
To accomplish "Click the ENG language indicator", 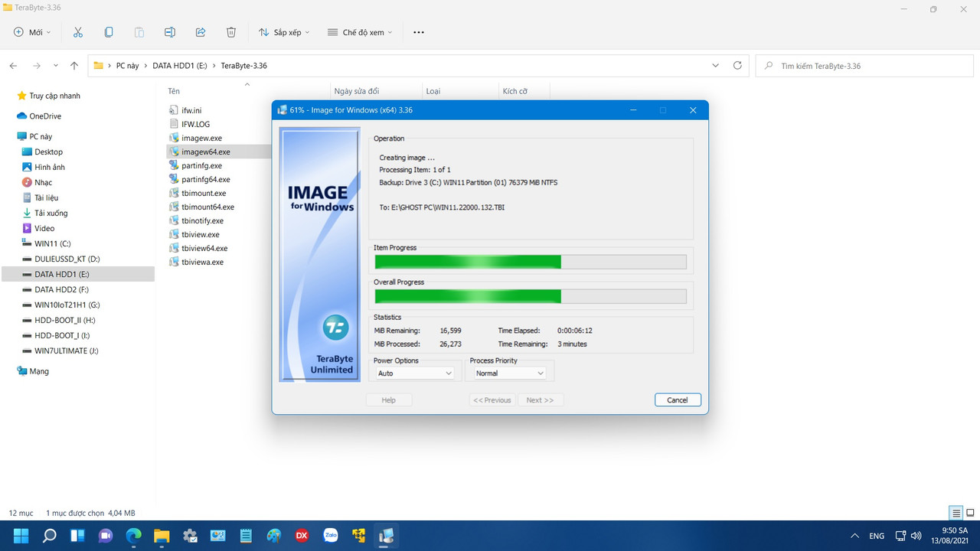I will coord(877,536).
